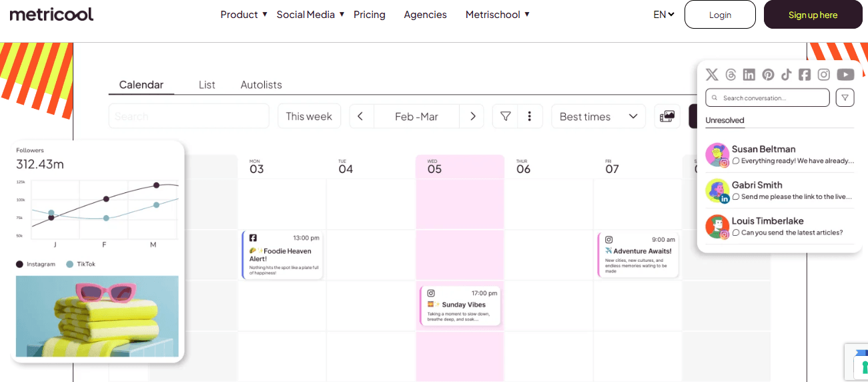Open the calendar filter funnel icon
The height and width of the screenshot is (382, 868).
506,116
